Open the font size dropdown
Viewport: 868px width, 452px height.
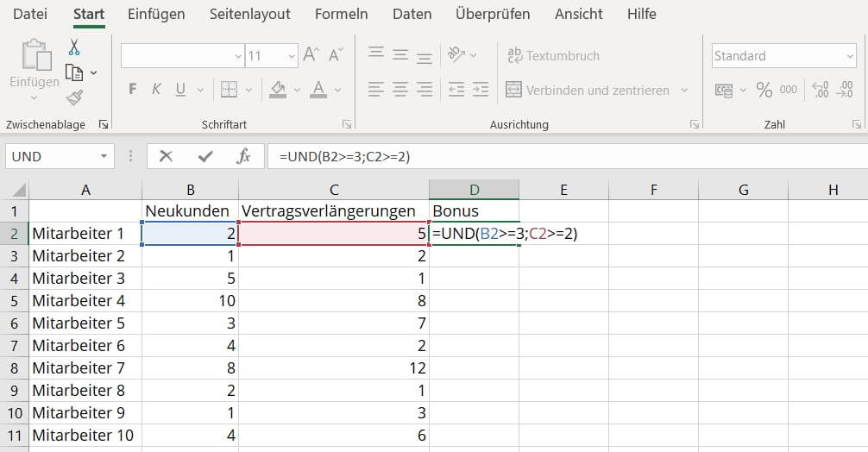(291, 56)
